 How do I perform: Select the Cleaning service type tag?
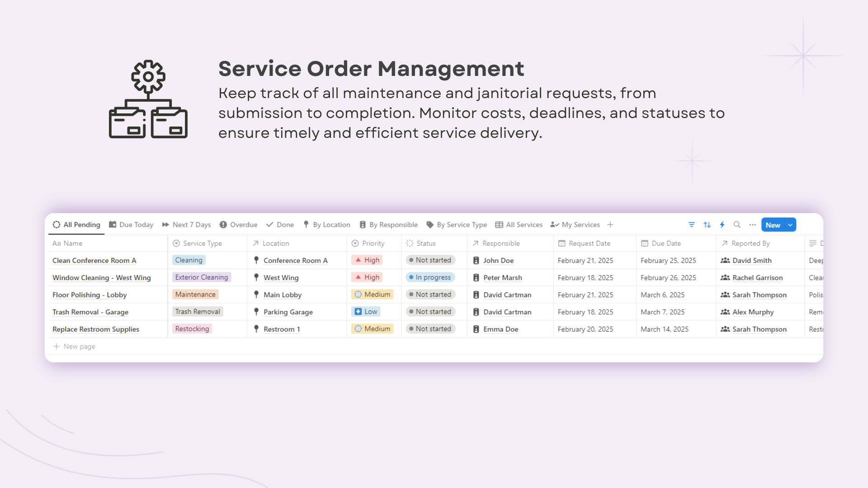coord(189,260)
